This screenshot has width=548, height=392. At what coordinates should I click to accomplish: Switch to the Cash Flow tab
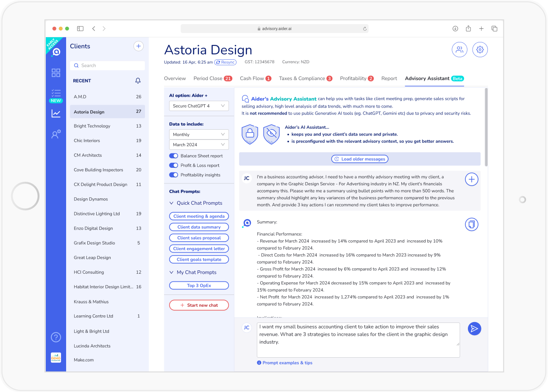pos(253,78)
